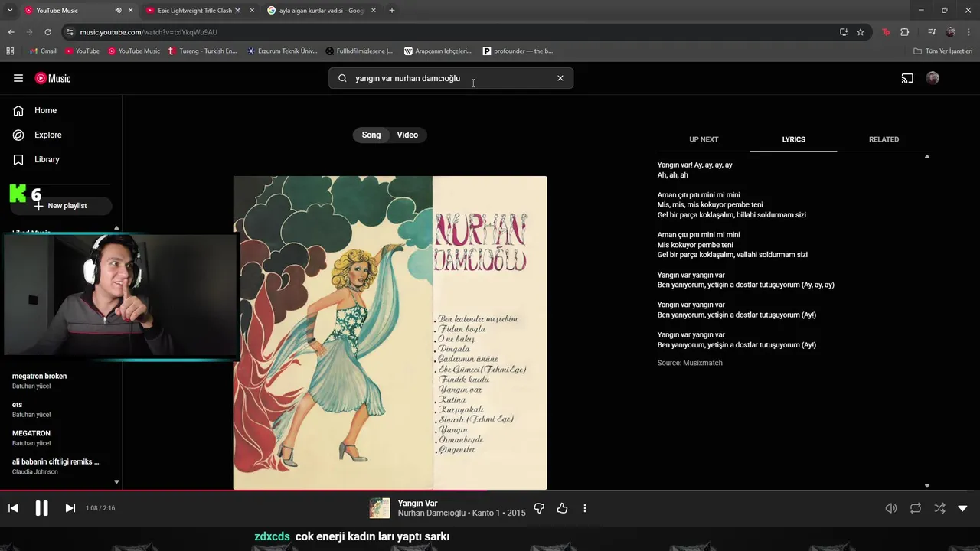Viewport: 980px width, 551px height.
Task: Click the small album thumbnail in the player bar
Action: (x=380, y=508)
